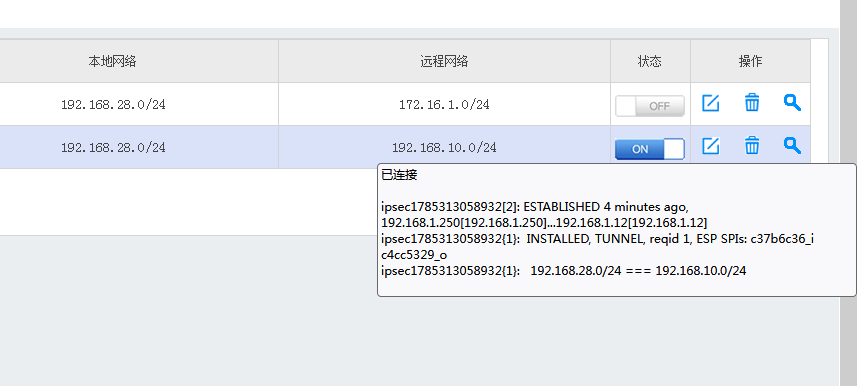857x386 pixels.
Task: Click the vertical scrollbar on the right edge
Action: click(848, 193)
